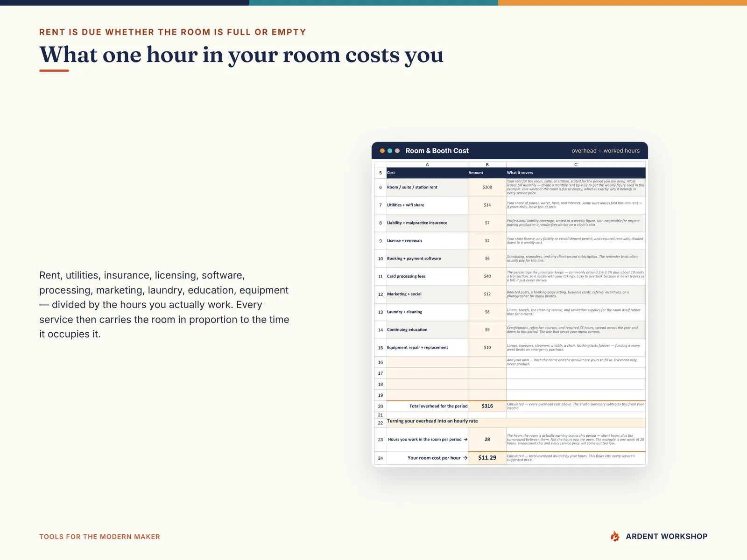Select row number 24 header
The width and height of the screenshot is (747, 560).
381,458
